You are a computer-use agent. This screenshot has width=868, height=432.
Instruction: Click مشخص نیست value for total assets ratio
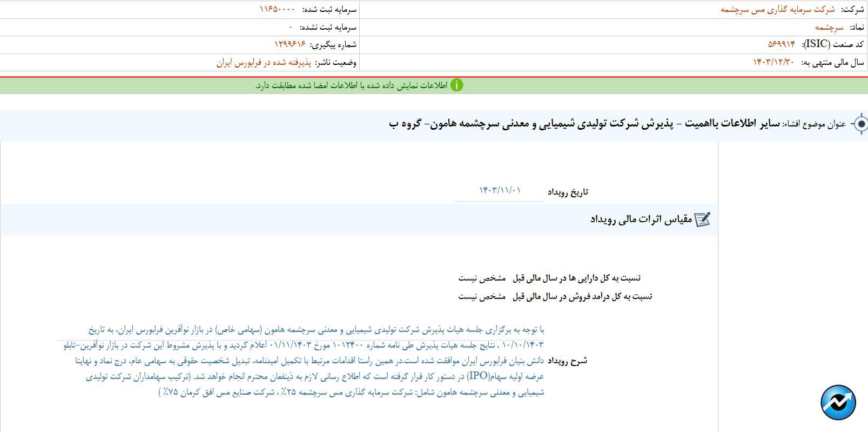[482, 278]
